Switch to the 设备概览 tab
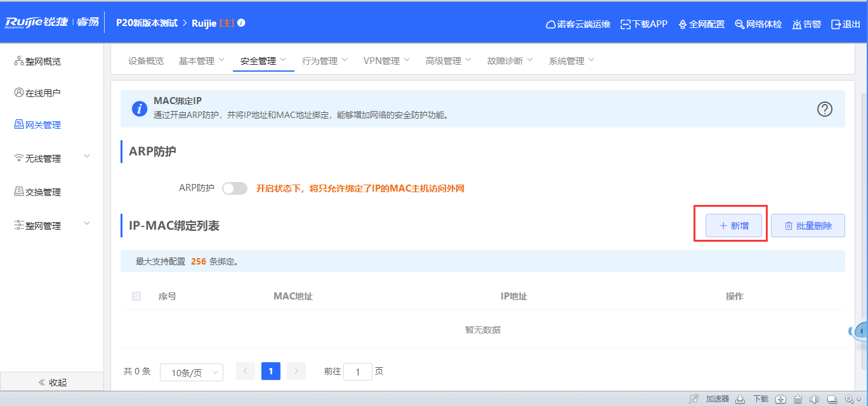The width and height of the screenshot is (868, 406). point(146,61)
